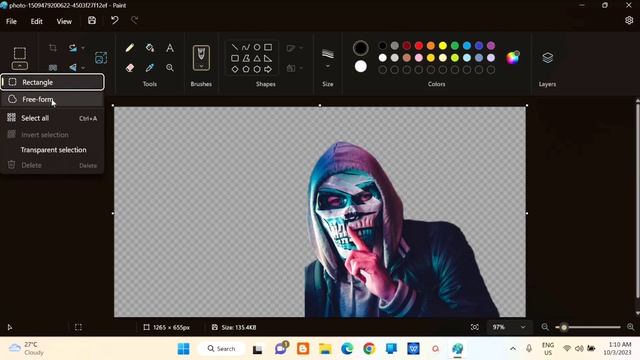Expand the selection options dropdown arrow
This screenshot has height=360, width=640.
(20, 66)
